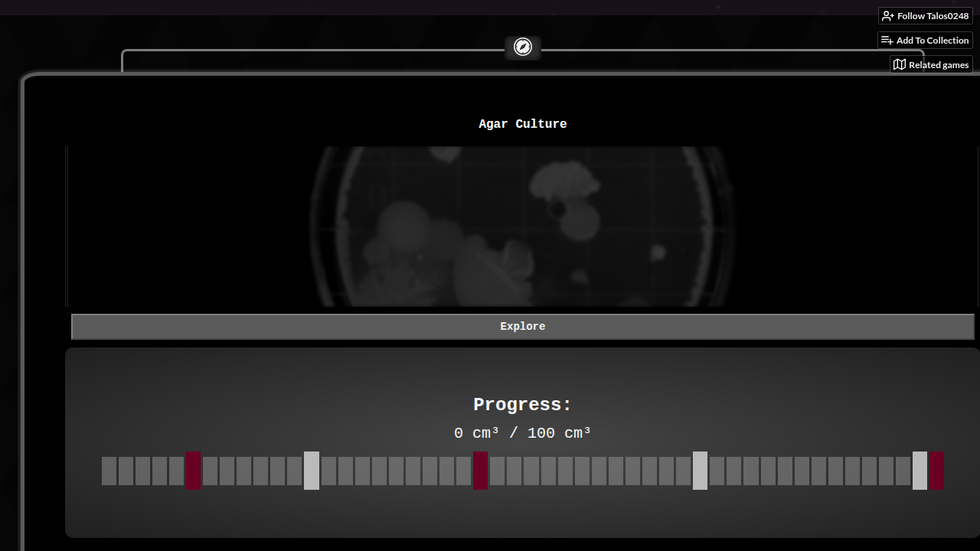Open Related games
The width and height of the screenshot is (980, 551).
tap(931, 64)
